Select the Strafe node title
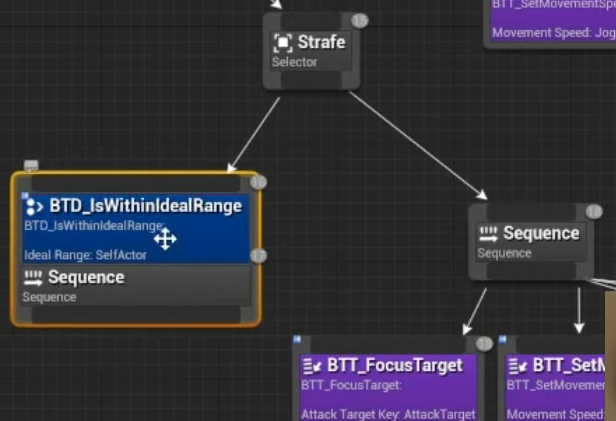Viewport: 616px width, 421px height. coord(321,42)
